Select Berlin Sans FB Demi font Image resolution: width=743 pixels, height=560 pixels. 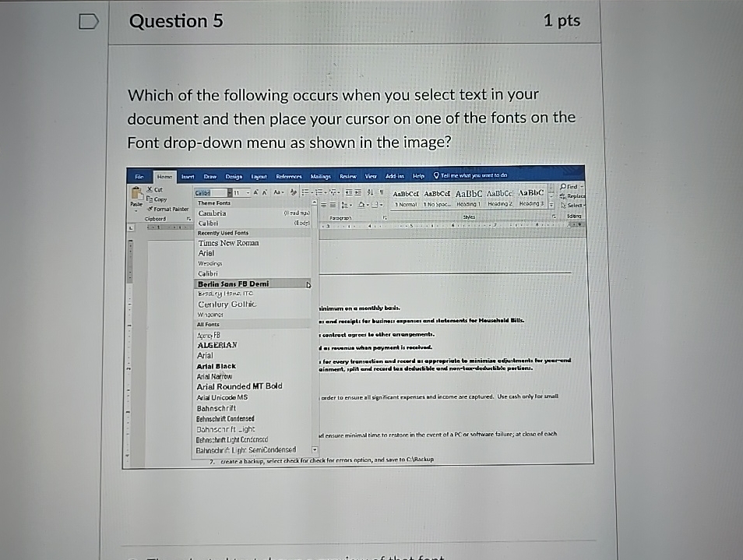pos(234,284)
